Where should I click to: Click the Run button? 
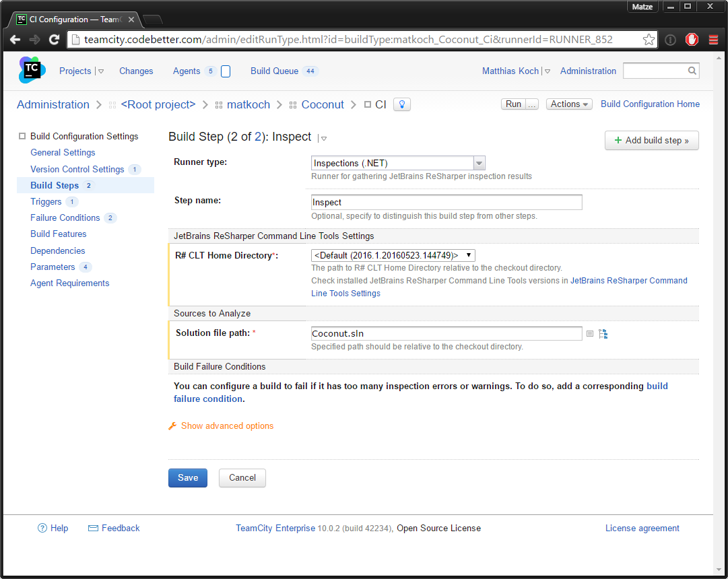(513, 104)
